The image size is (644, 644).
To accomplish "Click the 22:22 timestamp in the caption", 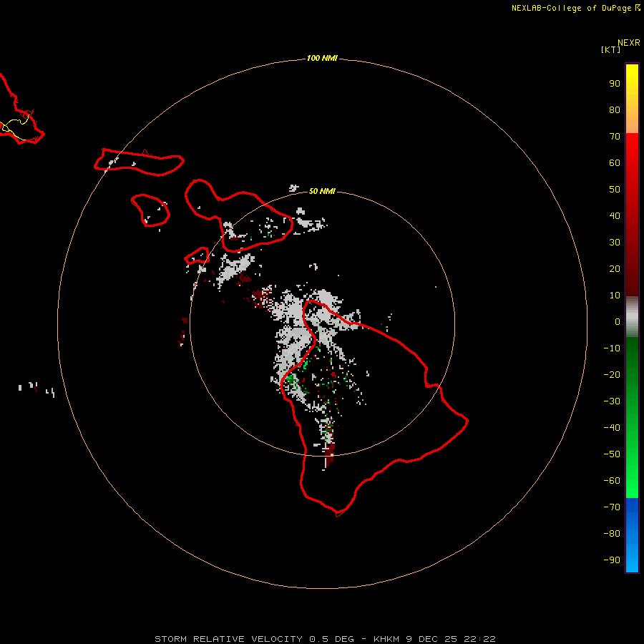I will [x=479, y=639].
